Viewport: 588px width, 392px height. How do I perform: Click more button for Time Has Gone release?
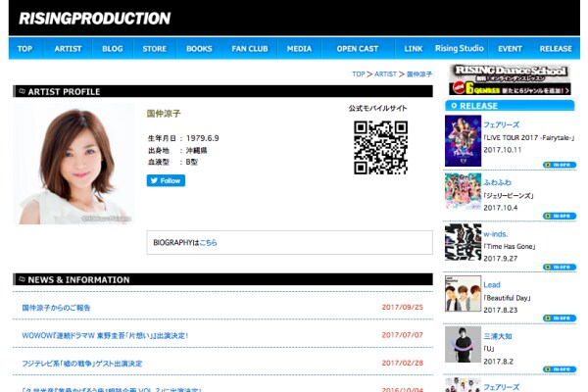click(x=560, y=267)
